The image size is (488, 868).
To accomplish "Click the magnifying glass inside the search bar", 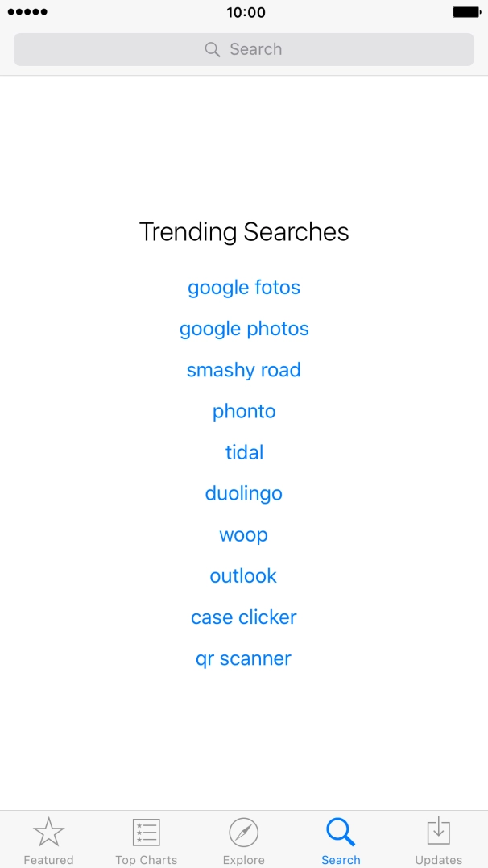I will [x=212, y=49].
